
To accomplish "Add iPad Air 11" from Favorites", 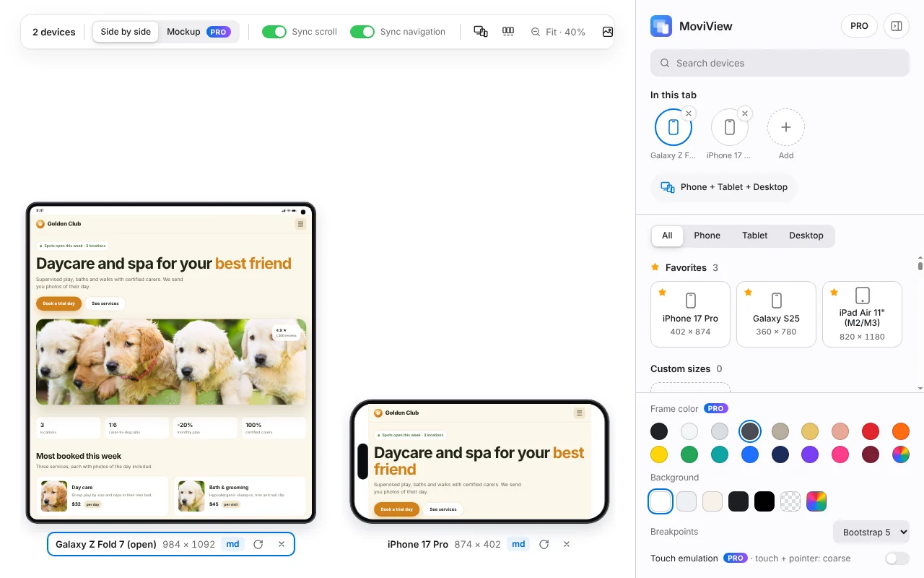I will click(862, 314).
